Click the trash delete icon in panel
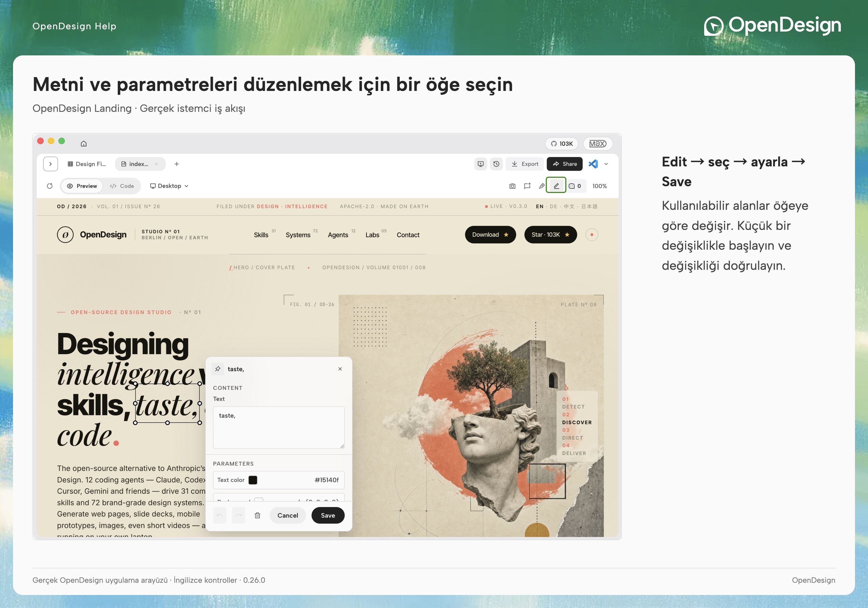 click(257, 515)
